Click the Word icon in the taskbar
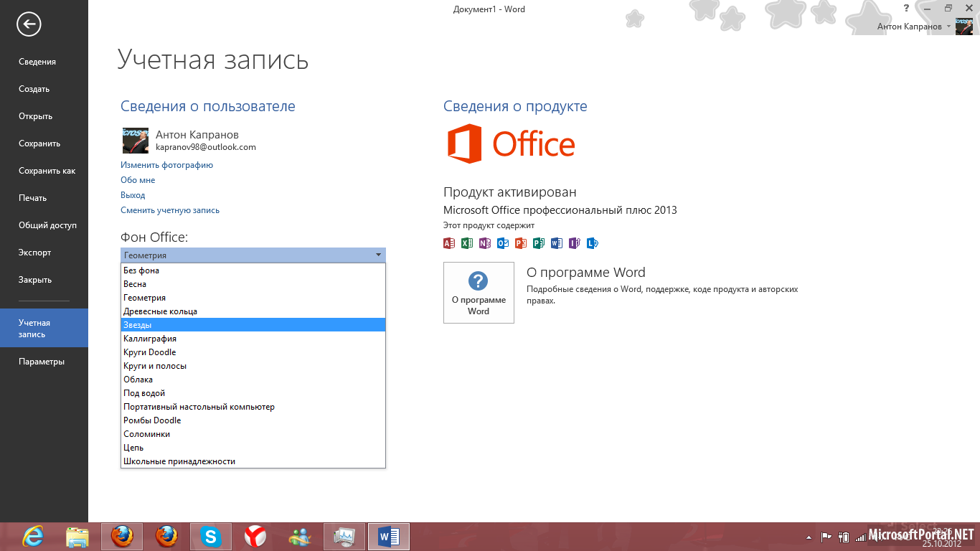The width and height of the screenshot is (980, 551). (389, 536)
